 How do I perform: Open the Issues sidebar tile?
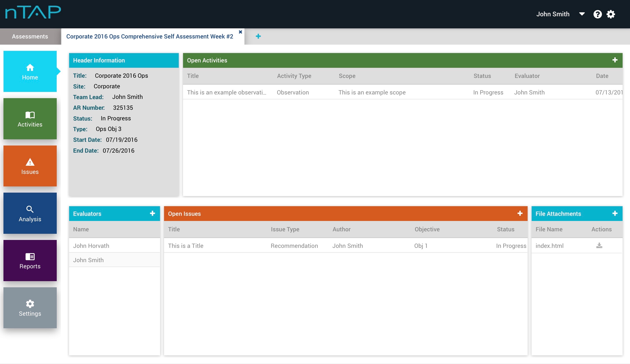30,166
